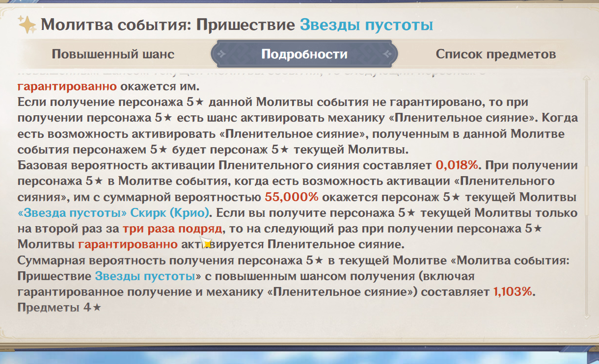Select the Подробности tab
This screenshot has height=364, width=599.
coord(304,54)
